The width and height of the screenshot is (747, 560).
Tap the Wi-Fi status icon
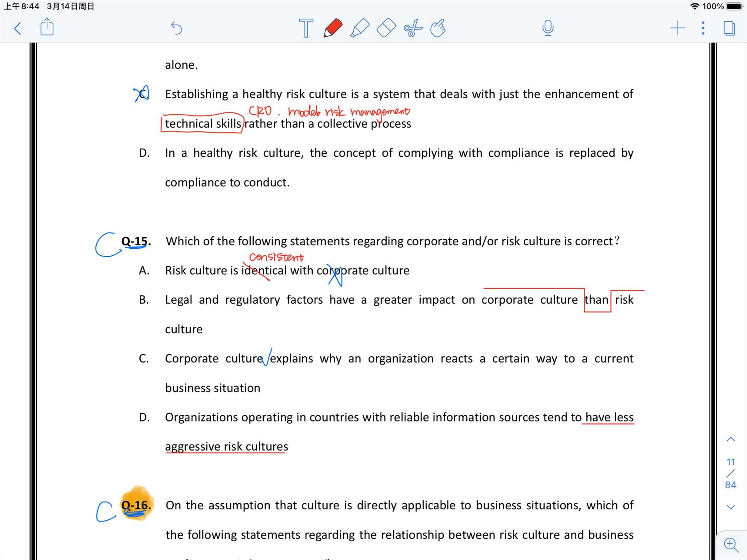[695, 6]
